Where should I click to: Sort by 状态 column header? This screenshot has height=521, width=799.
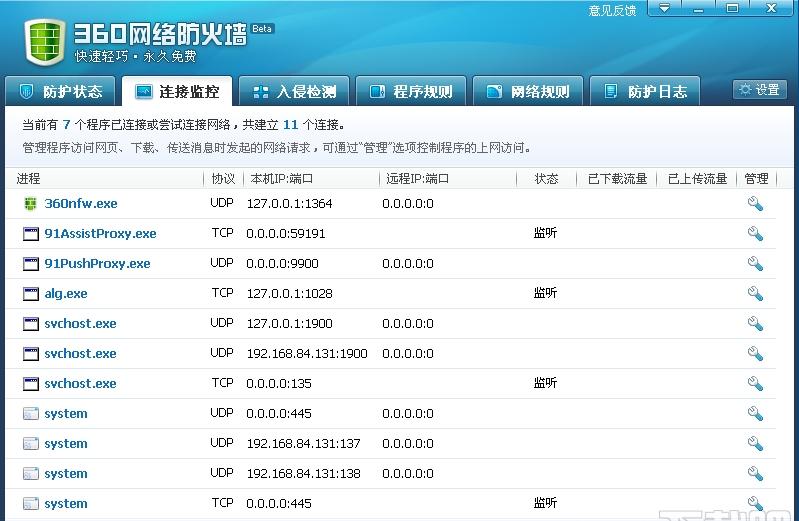(x=546, y=179)
